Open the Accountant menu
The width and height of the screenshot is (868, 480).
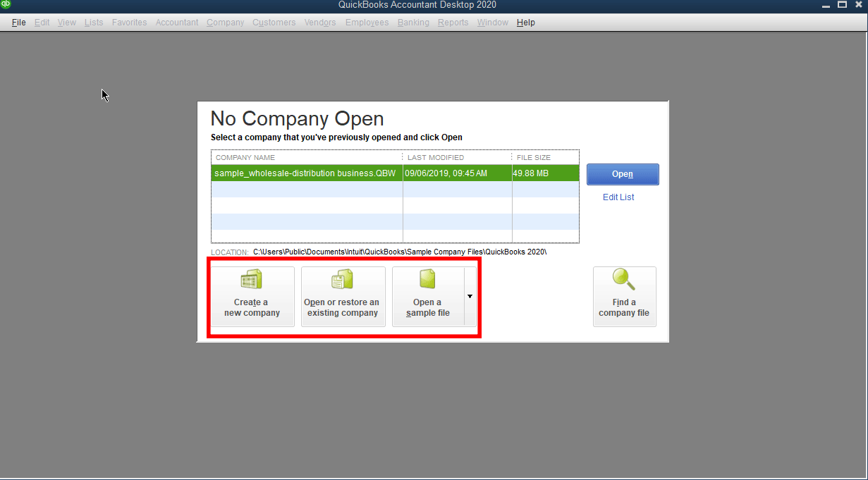tap(177, 23)
